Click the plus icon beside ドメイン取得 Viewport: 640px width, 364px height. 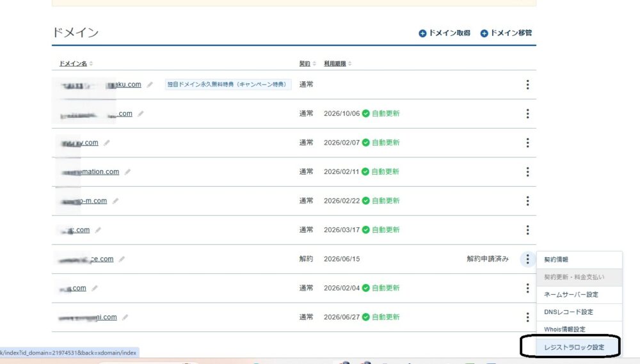[x=422, y=33]
